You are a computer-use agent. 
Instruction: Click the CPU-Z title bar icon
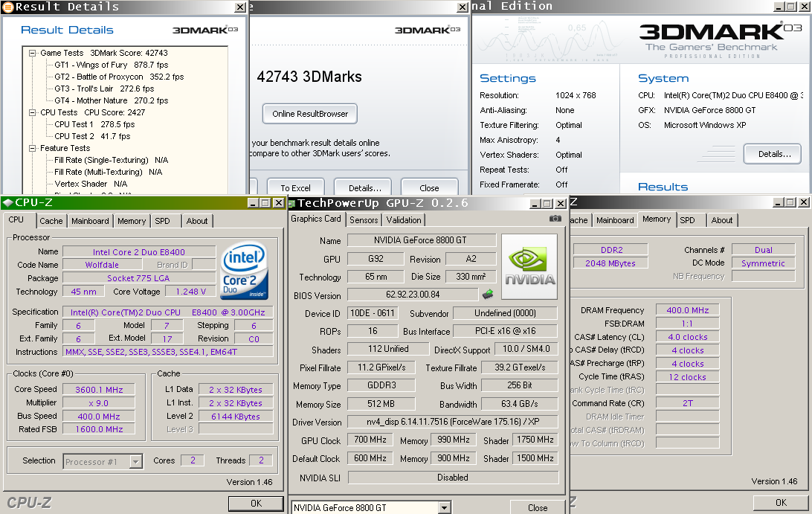7,202
